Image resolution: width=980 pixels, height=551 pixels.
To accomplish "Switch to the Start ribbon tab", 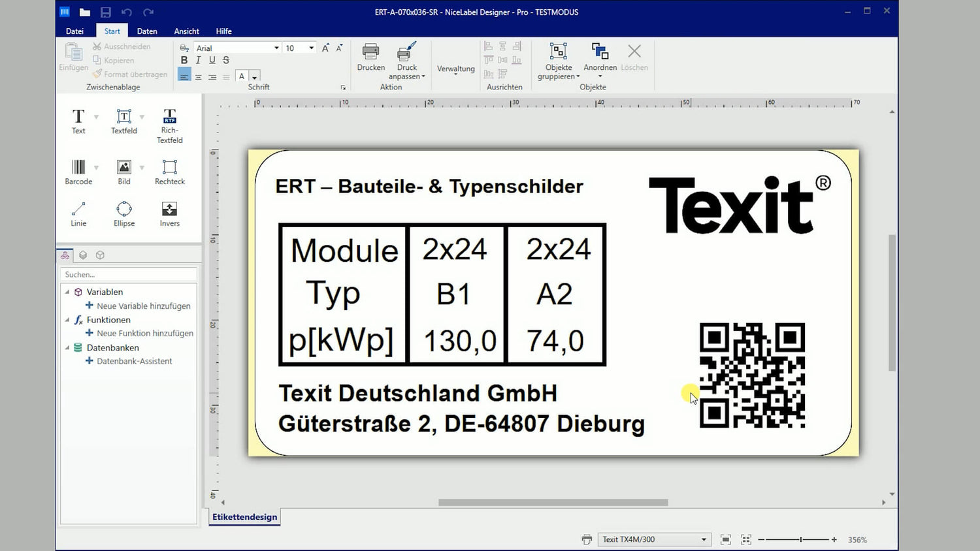I will (x=112, y=31).
